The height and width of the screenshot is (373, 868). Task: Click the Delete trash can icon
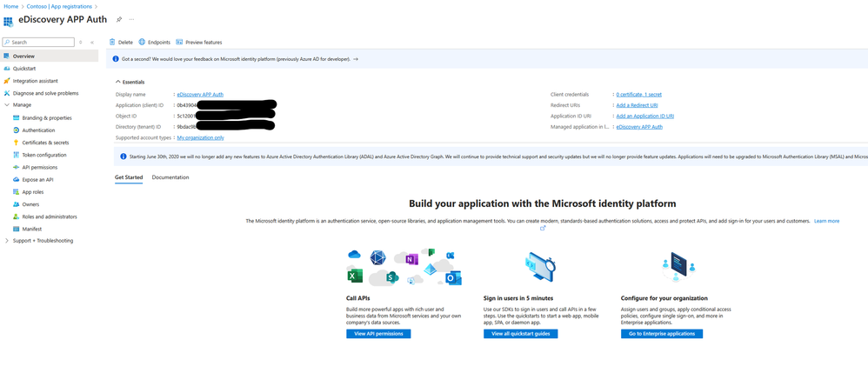pyautogui.click(x=112, y=42)
